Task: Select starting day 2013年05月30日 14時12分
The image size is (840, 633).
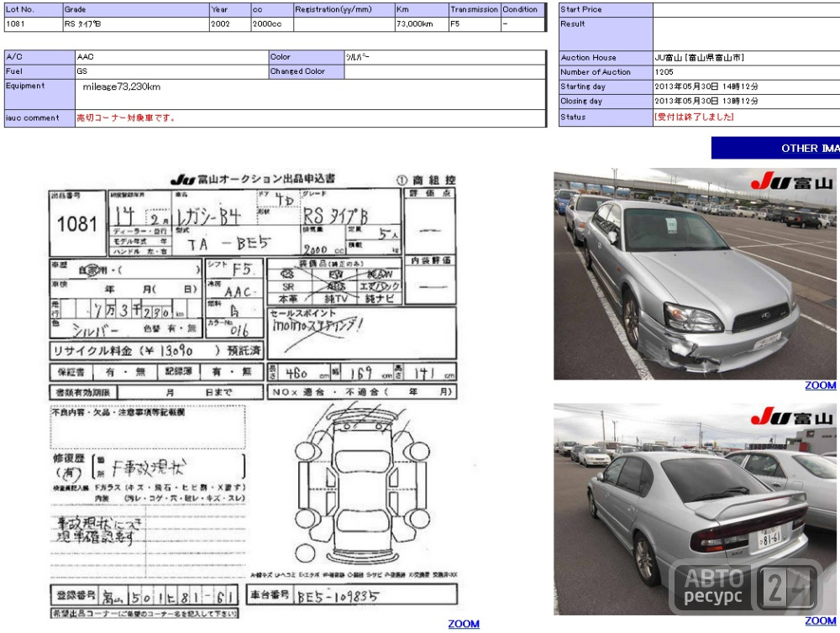Action: (x=706, y=86)
